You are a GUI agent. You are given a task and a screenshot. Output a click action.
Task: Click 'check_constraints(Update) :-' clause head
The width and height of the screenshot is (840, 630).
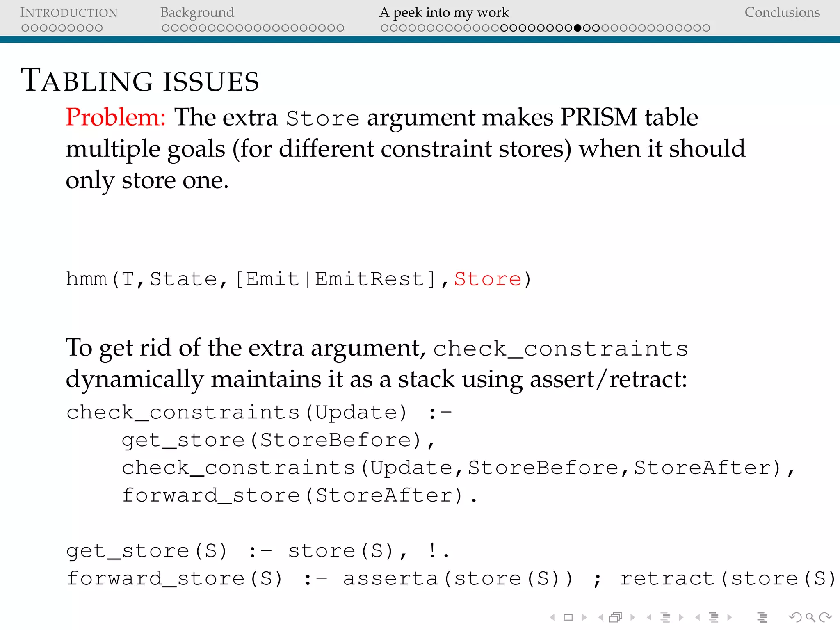click(259, 413)
